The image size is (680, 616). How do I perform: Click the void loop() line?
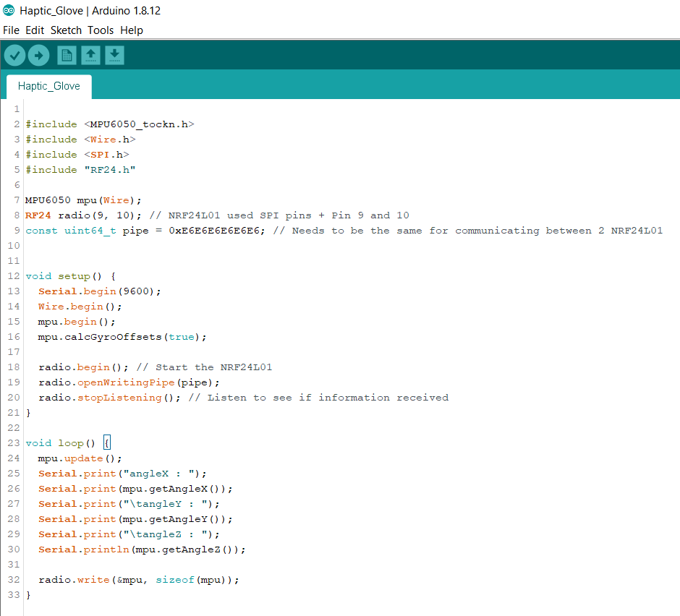pyautogui.click(x=68, y=443)
